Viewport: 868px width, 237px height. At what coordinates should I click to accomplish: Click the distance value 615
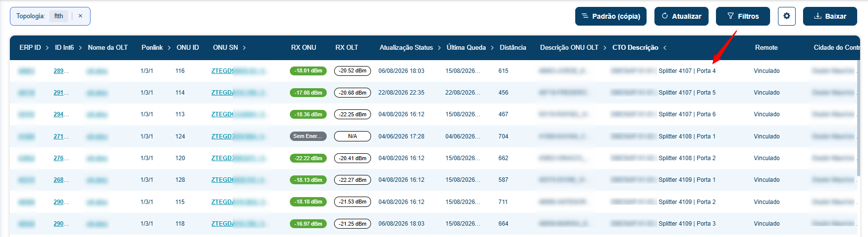tap(503, 71)
